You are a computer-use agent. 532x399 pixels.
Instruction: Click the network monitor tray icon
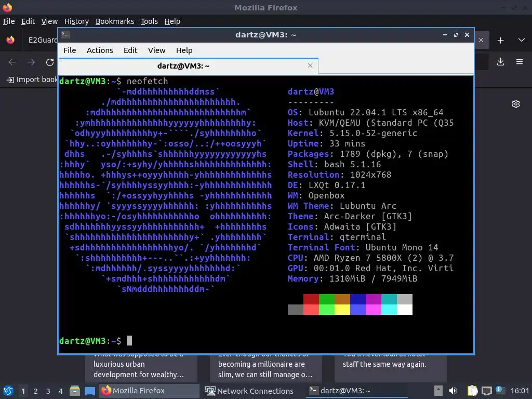[x=486, y=391]
